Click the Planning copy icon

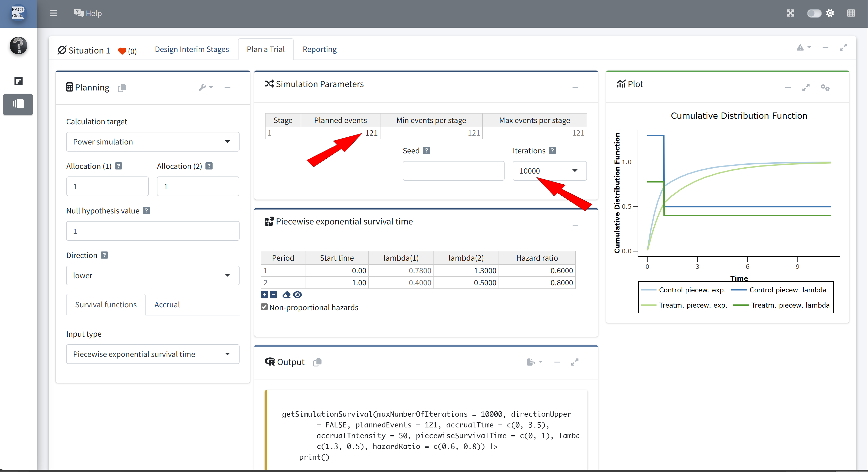point(122,88)
